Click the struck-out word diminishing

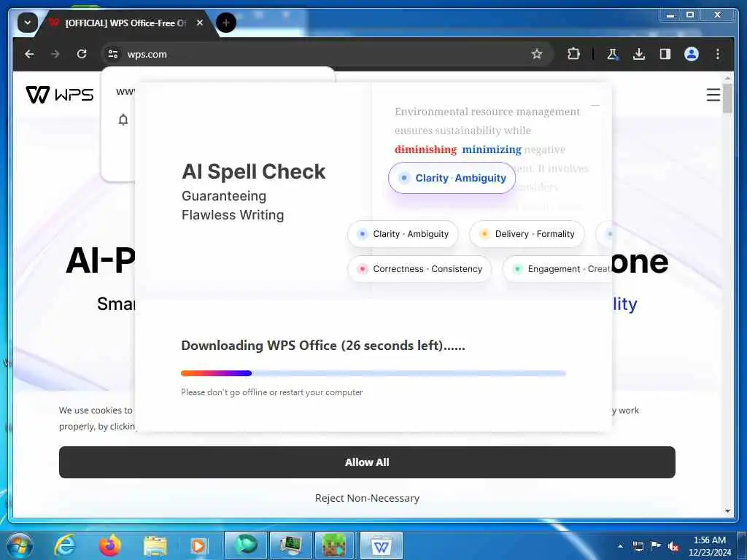425,149
